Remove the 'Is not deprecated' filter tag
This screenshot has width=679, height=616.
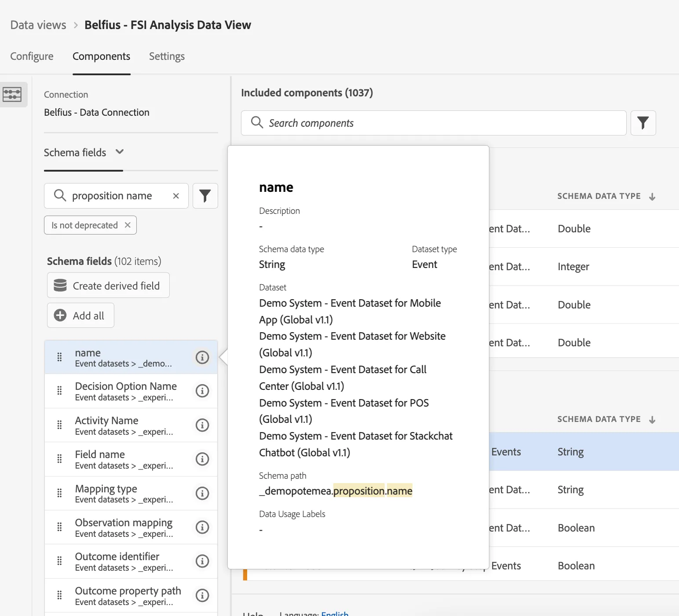tap(128, 225)
